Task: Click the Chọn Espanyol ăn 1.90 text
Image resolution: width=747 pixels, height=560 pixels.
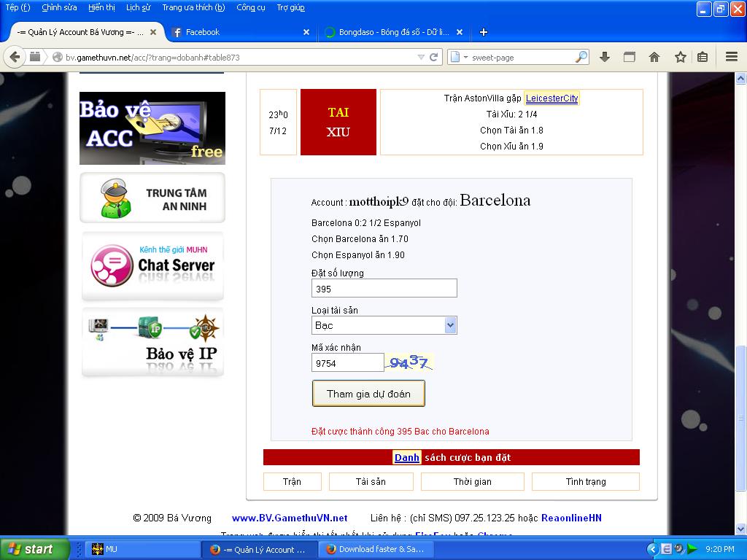Action: click(x=358, y=255)
